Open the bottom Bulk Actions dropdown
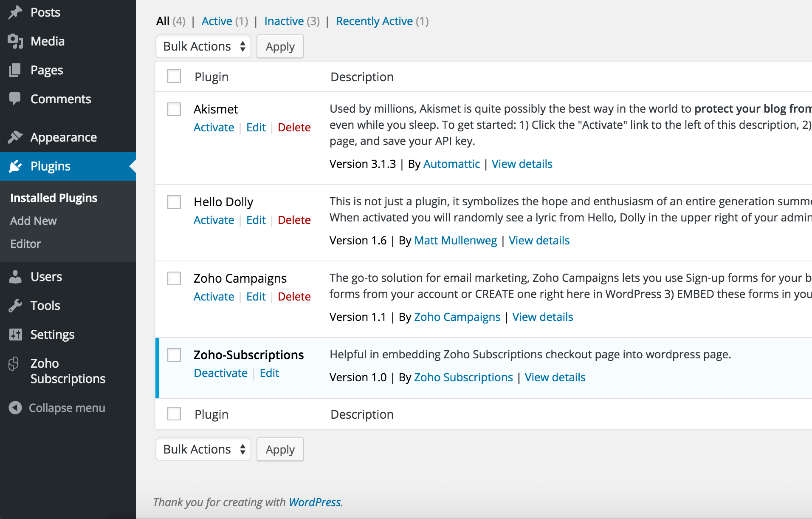 pyautogui.click(x=203, y=449)
